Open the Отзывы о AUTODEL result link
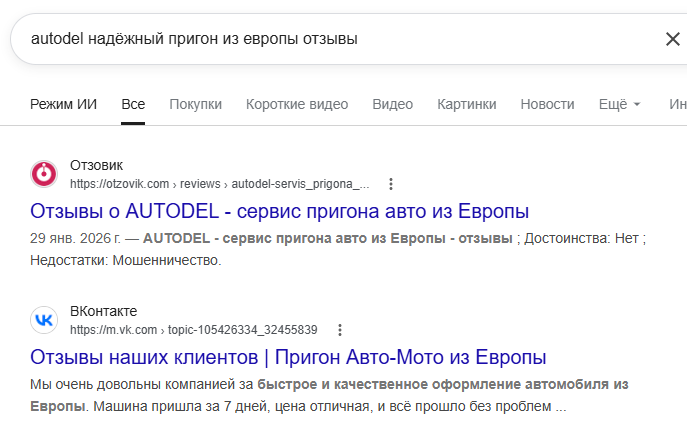687x437 pixels. (280, 211)
